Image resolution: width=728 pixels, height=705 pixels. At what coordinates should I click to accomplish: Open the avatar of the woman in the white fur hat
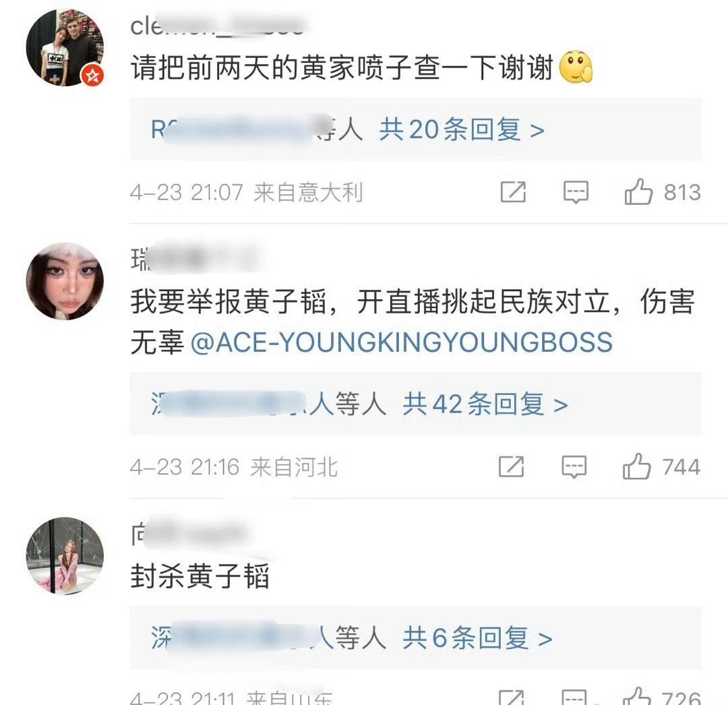click(65, 281)
